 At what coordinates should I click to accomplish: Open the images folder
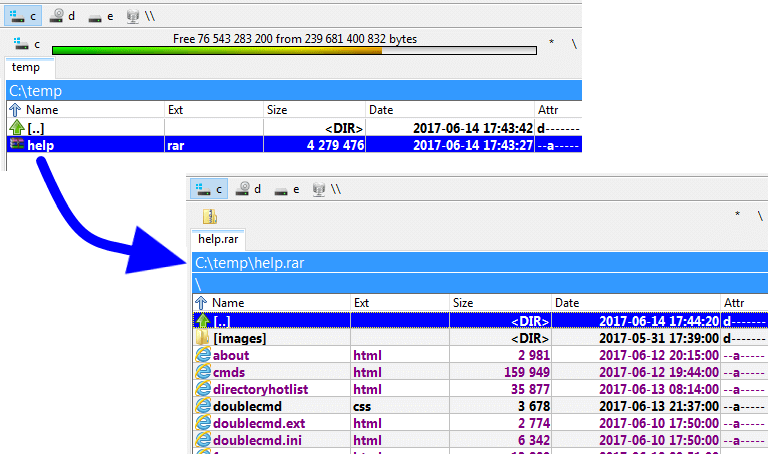(239, 338)
